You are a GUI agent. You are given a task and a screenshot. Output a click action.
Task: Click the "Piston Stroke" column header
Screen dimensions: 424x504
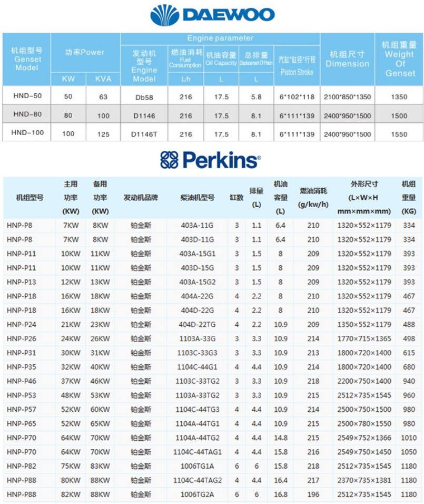(x=297, y=66)
